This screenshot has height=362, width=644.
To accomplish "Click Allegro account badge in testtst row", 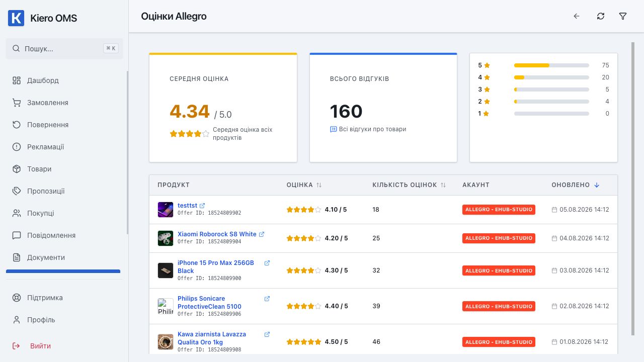I will point(499,210).
